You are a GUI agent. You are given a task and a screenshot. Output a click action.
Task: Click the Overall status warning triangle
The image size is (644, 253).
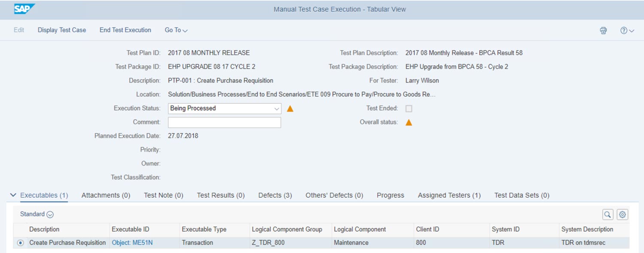tap(409, 122)
